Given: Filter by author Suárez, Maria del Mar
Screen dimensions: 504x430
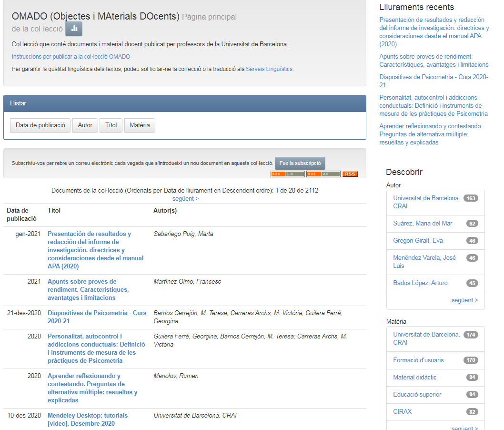Looking at the screenshot, I should click(x=423, y=224).
